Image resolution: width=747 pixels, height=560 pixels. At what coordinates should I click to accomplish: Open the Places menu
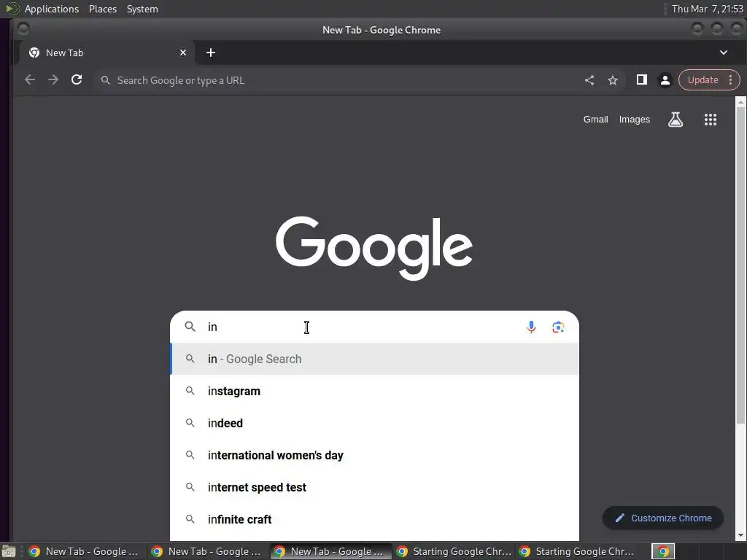(x=103, y=9)
